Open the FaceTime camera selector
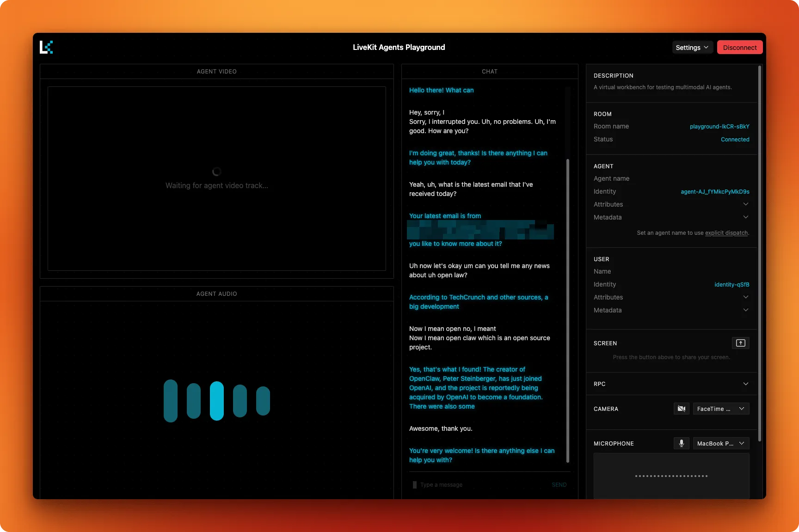This screenshot has width=799, height=532. (720, 409)
